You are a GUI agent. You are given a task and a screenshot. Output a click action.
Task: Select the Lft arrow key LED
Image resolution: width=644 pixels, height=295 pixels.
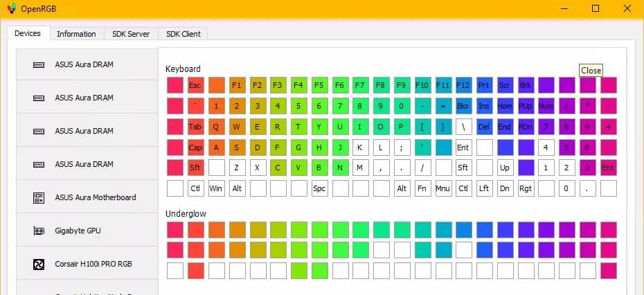tap(485, 188)
